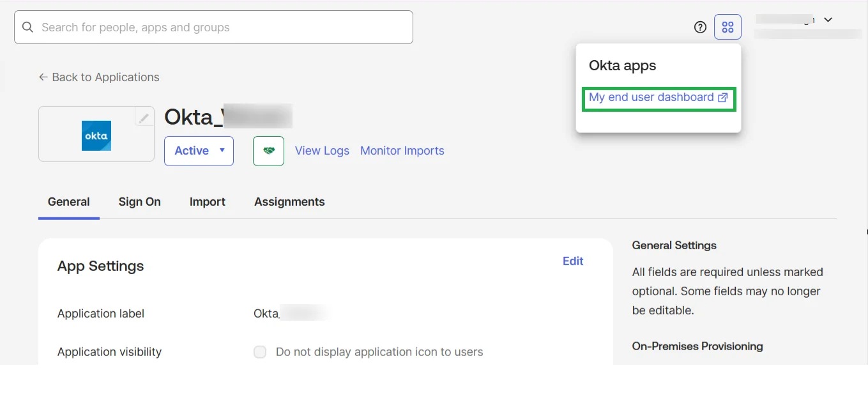Enable Do not display application icon to users

260,351
